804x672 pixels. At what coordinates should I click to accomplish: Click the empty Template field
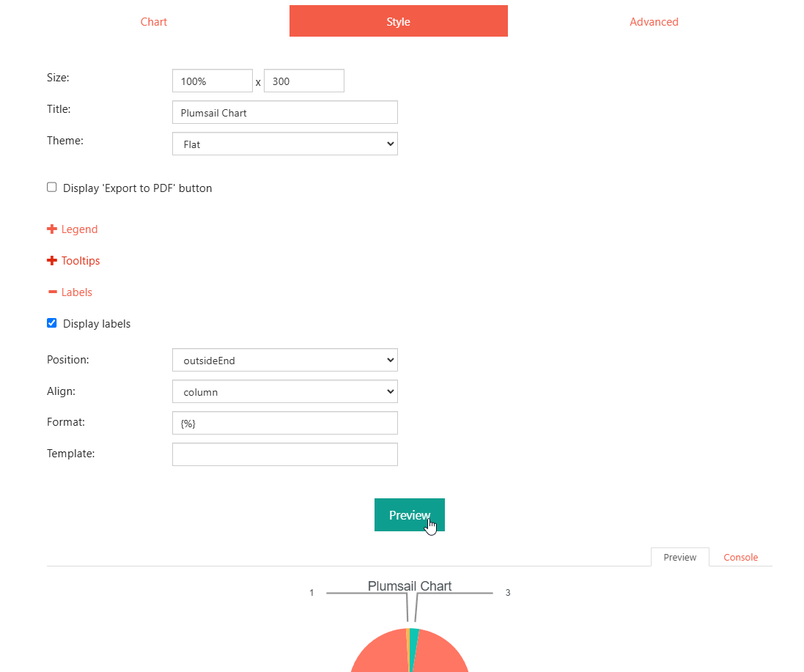284,454
